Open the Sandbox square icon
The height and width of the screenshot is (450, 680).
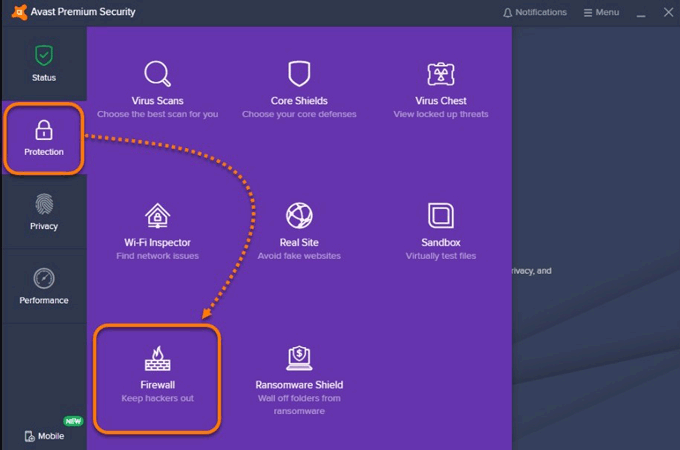point(441,216)
